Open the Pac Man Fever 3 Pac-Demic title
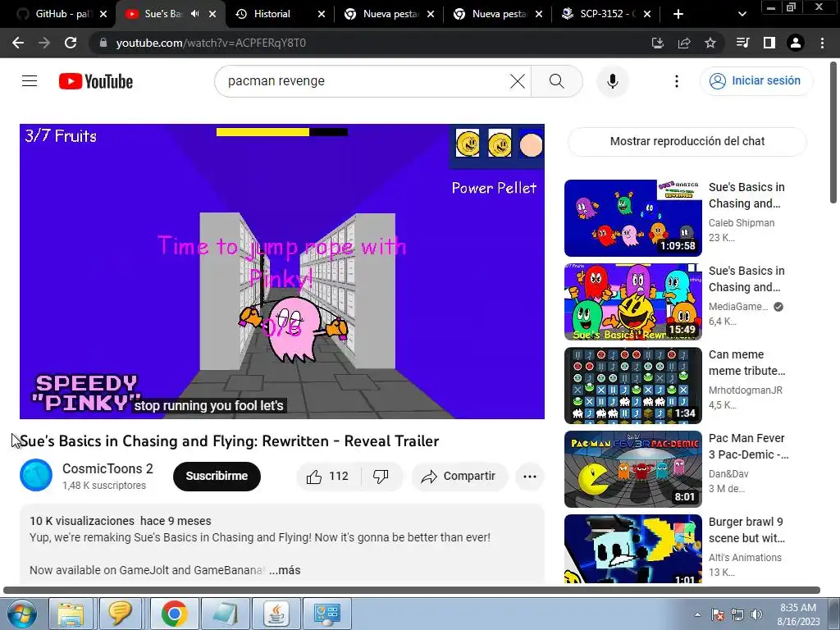This screenshot has width=840, height=630. coord(748,446)
